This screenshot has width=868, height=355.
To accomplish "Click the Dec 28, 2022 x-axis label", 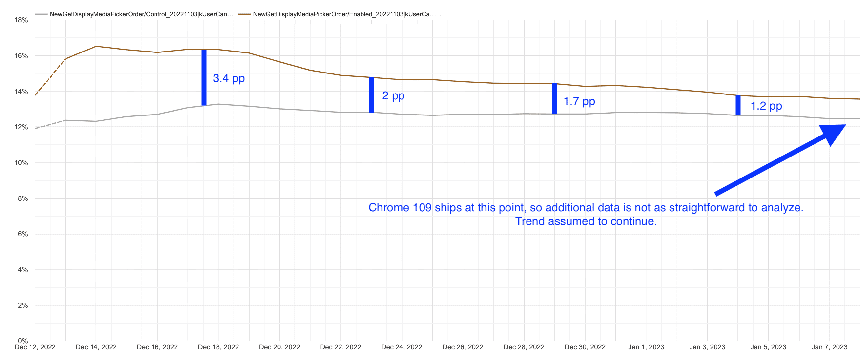I will 524,347.
